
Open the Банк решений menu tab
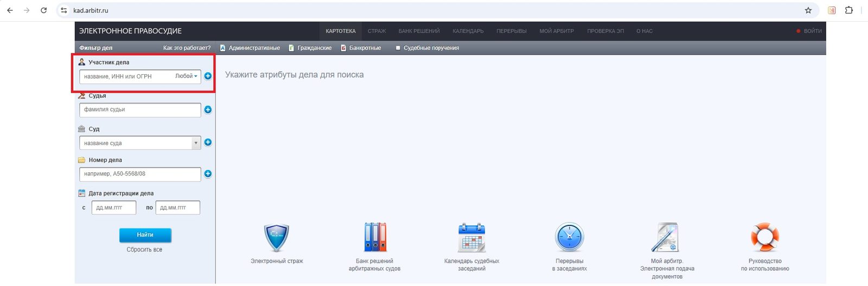coord(419,31)
